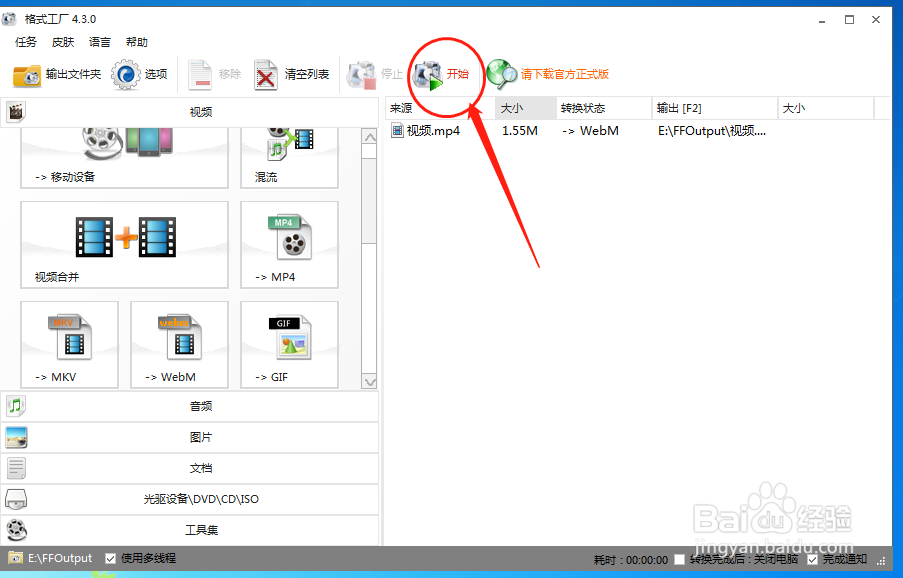Open the 任务 menu

(x=26, y=42)
